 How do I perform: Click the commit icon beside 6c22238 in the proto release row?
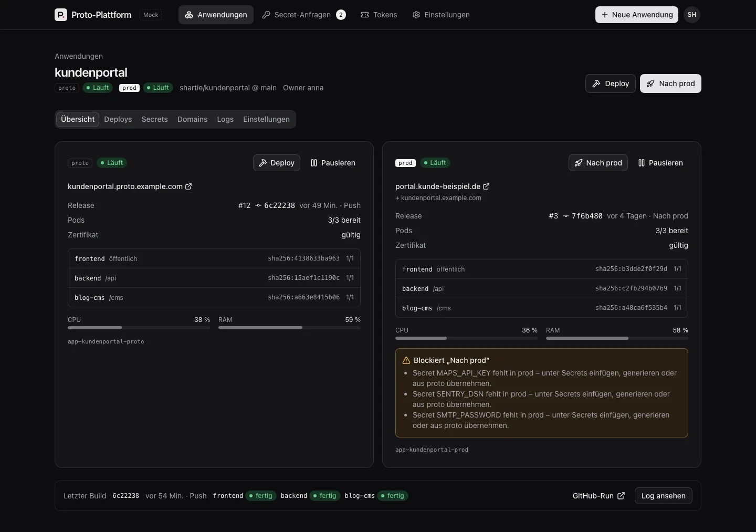258,205
